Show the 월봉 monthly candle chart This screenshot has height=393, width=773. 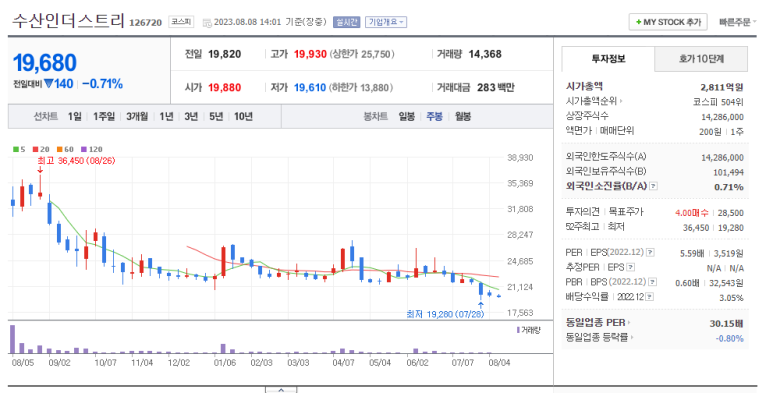(463, 116)
